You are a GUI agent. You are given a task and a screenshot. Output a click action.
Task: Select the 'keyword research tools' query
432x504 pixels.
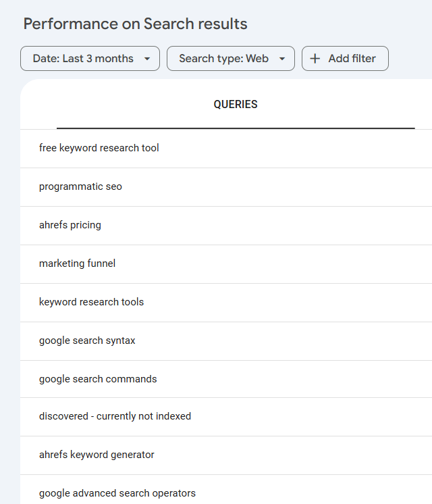[x=91, y=302]
